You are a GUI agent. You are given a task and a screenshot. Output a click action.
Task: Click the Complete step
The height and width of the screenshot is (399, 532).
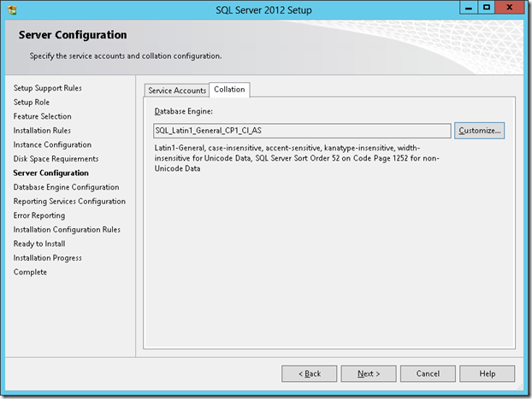point(30,273)
